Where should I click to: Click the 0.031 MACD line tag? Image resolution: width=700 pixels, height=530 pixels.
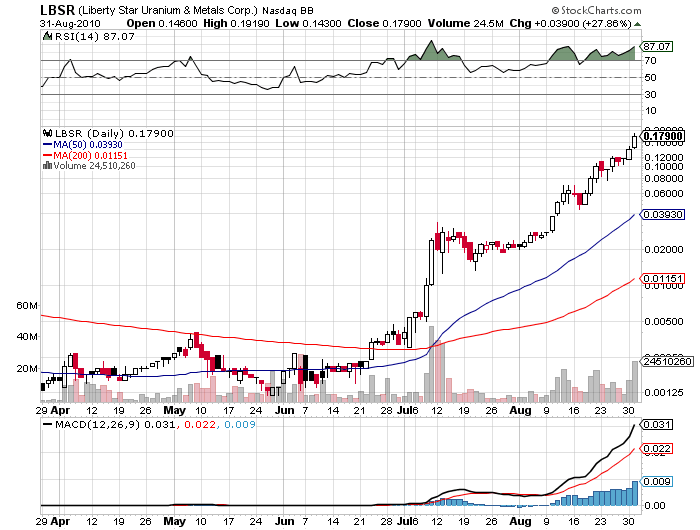pyautogui.click(x=656, y=425)
